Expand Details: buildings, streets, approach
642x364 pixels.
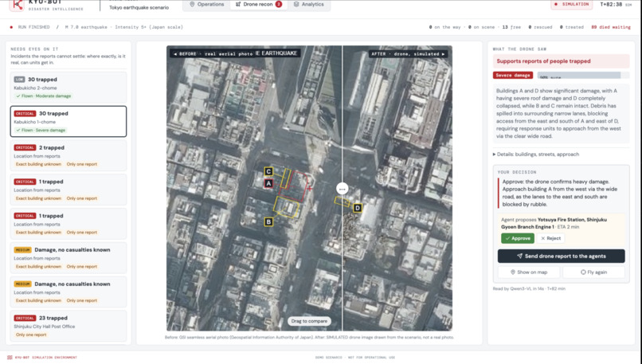[x=536, y=155]
